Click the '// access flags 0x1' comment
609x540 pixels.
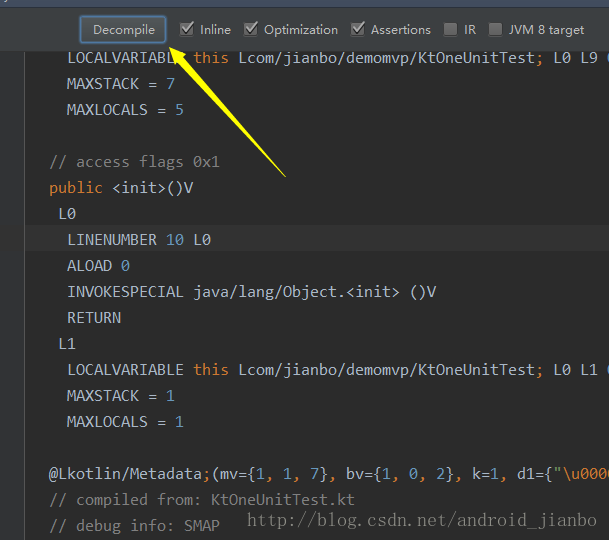[134, 162]
